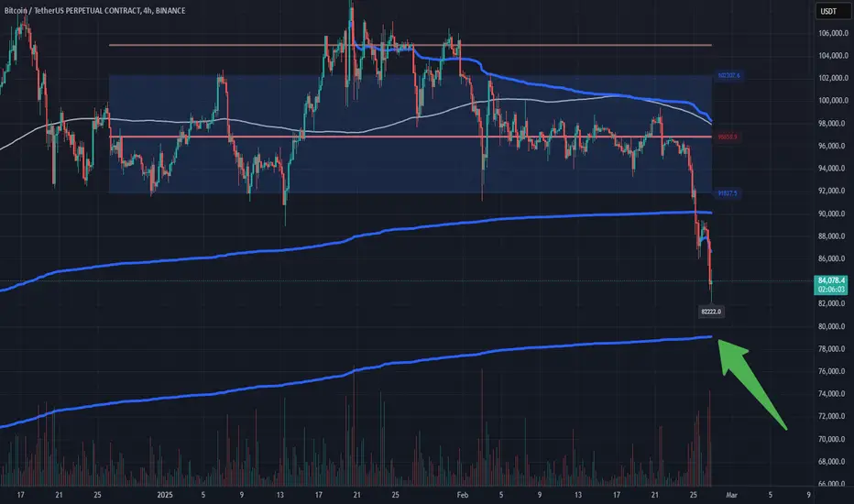This screenshot has width=854, height=504.
Task: Click the 4h interval in the chart header
Action: (148, 10)
